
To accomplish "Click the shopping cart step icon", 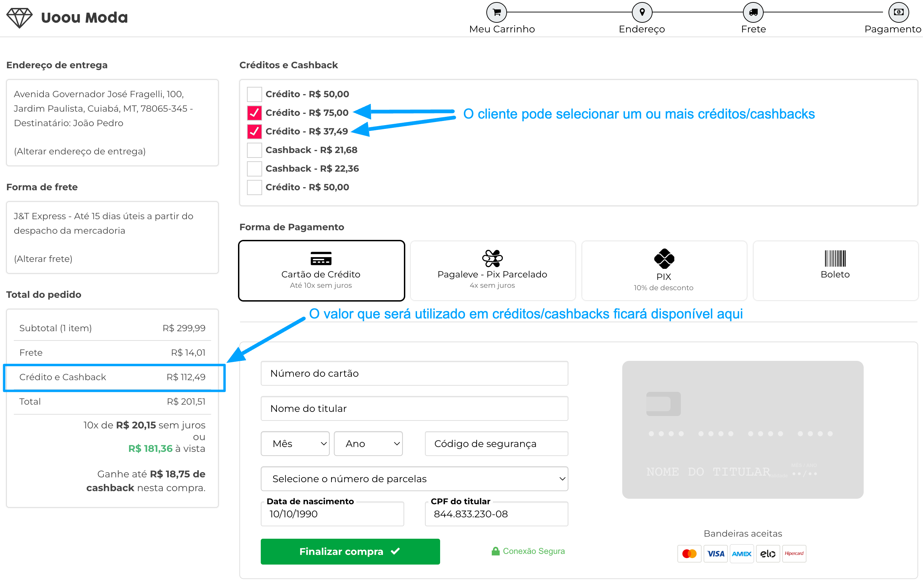I will pyautogui.click(x=496, y=12).
